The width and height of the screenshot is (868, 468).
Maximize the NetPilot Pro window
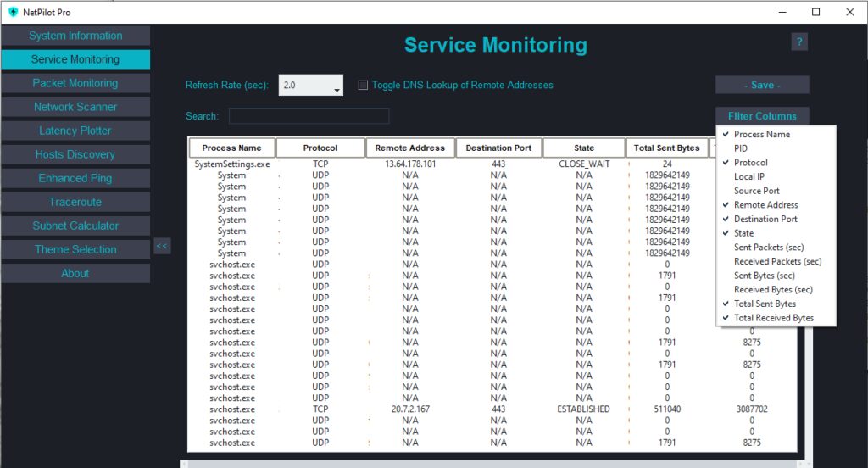[x=815, y=12]
